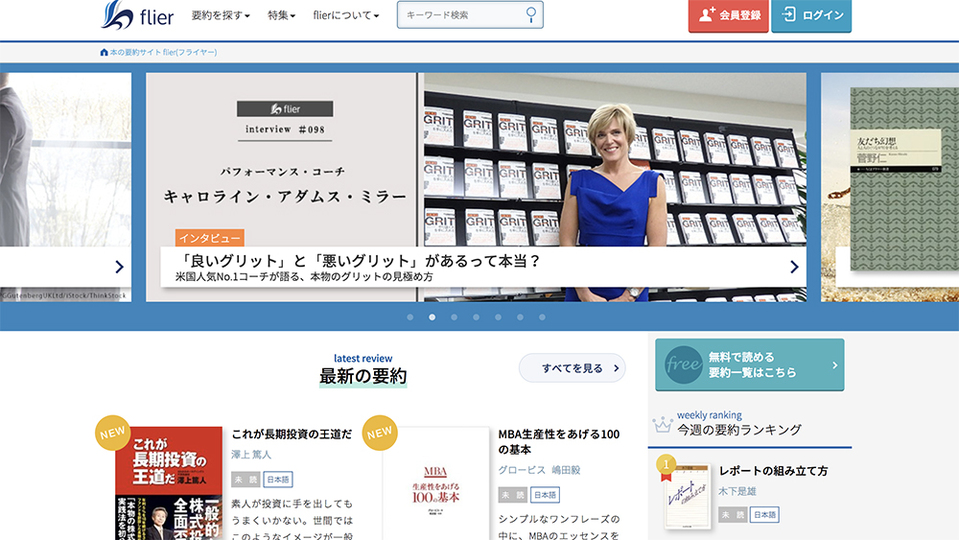The image size is (959, 540).
Task: Open the interview titled 「良いグリット」と「悪いグリット」
Action: click(360, 261)
